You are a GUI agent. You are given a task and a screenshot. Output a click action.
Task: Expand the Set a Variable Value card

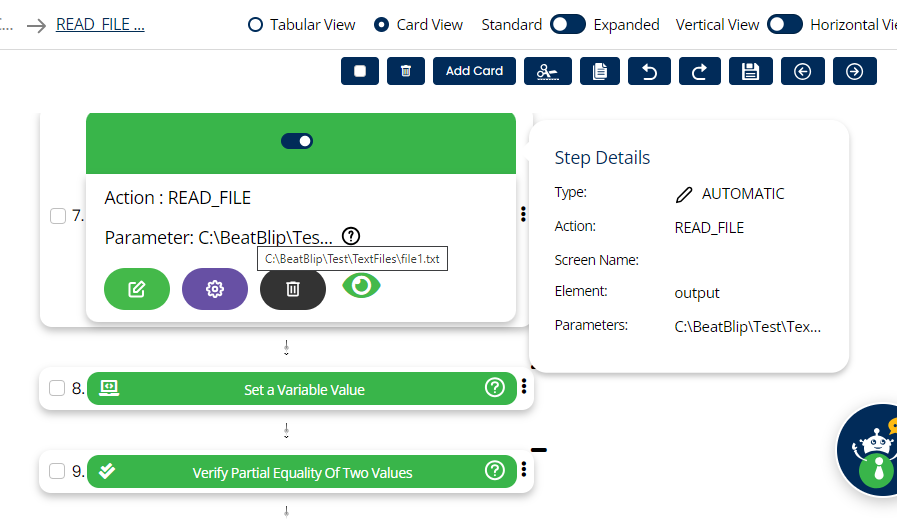click(304, 389)
